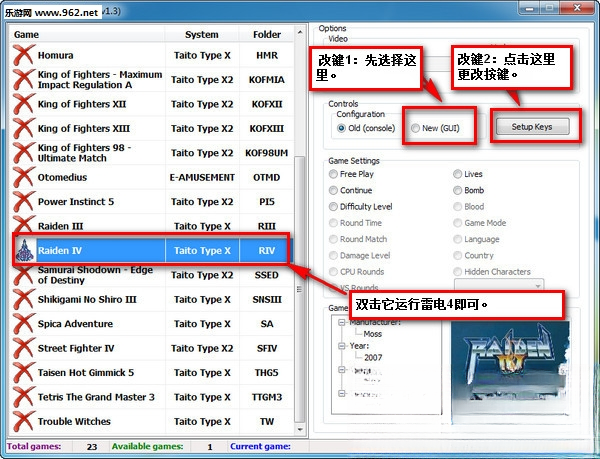This screenshot has width=600, height=459.
Task: Click the KOFXIII folder cell
Action: click(x=267, y=129)
